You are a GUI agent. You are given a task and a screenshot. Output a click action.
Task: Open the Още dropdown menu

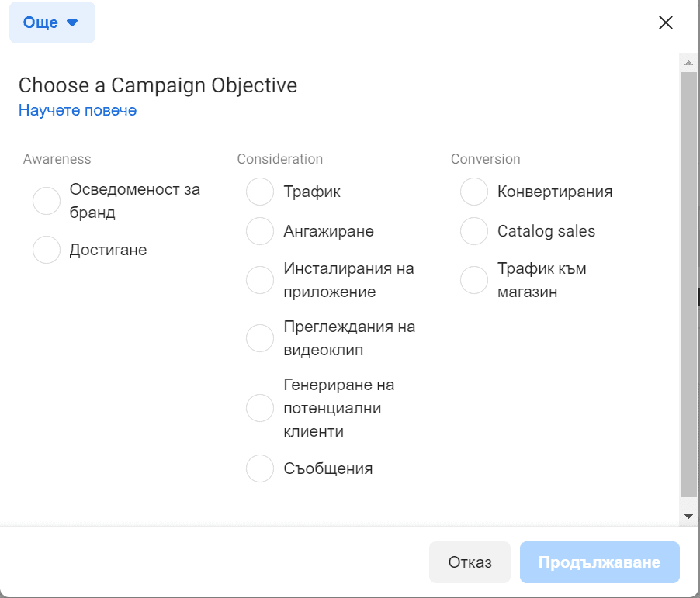(52, 22)
